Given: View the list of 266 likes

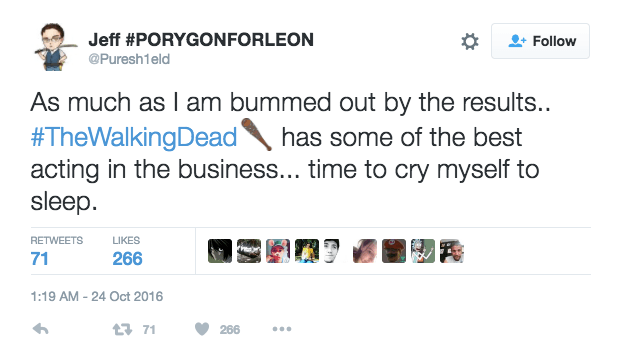Looking at the screenshot, I should (x=127, y=252).
